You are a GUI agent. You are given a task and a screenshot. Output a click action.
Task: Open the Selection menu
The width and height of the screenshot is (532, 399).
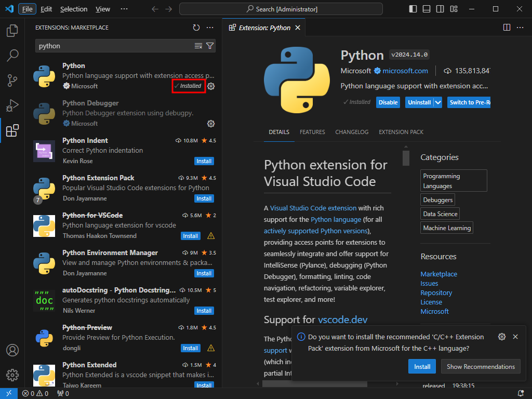[x=74, y=9]
